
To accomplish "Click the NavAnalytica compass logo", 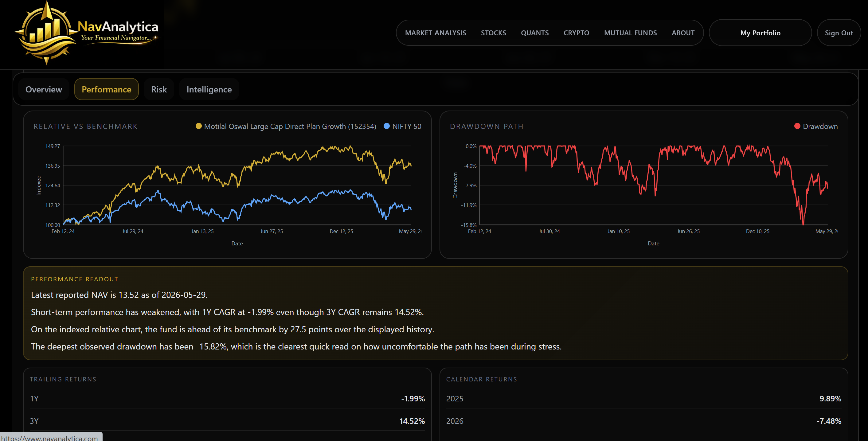I will [x=46, y=33].
